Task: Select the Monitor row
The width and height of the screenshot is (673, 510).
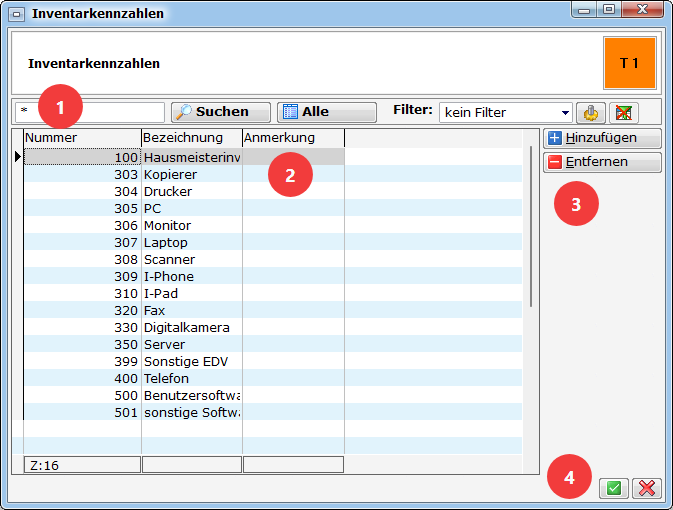Action: [x=273, y=225]
